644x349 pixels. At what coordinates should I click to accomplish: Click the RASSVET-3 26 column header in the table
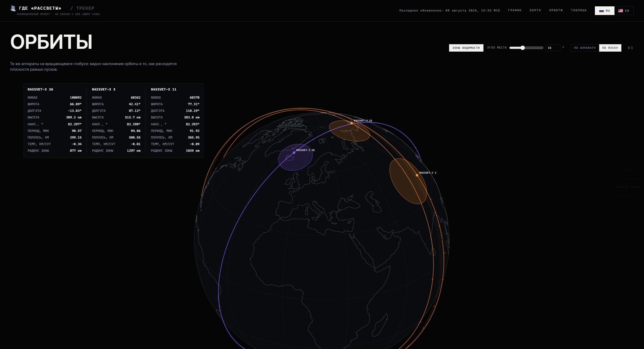[x=40, y=89]
